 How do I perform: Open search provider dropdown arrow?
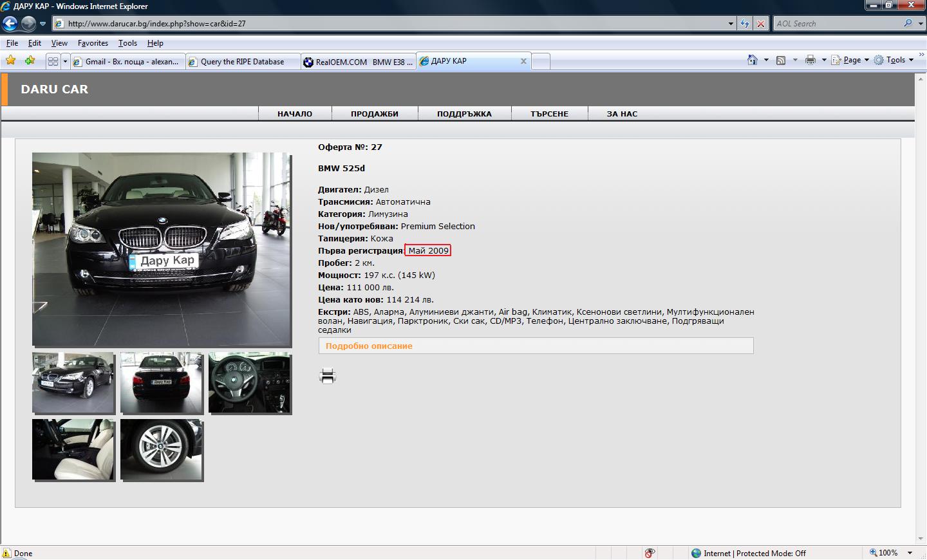click(x=920, y=24)
